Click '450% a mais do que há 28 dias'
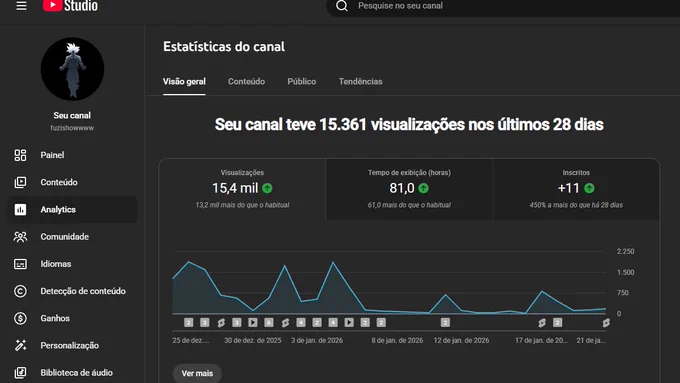Image resolution: width=680 pixels, height=383 pixels. tap(576, 205)
